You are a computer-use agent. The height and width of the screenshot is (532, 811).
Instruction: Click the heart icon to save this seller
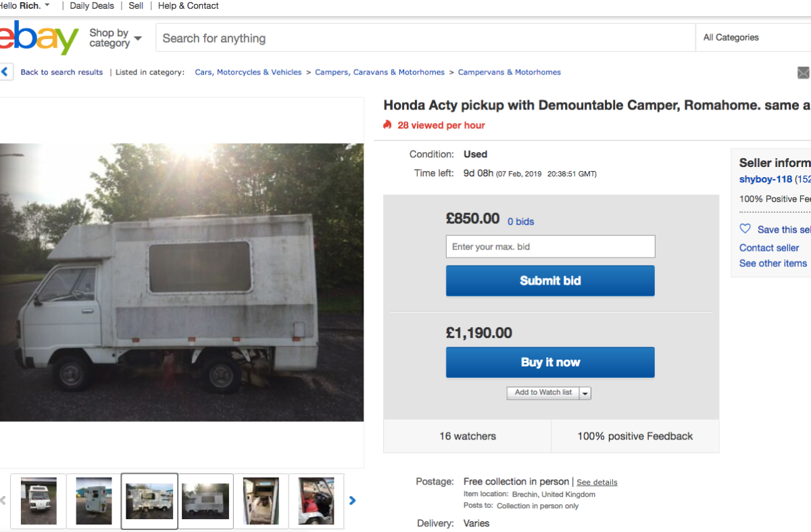tap(745, 229)
